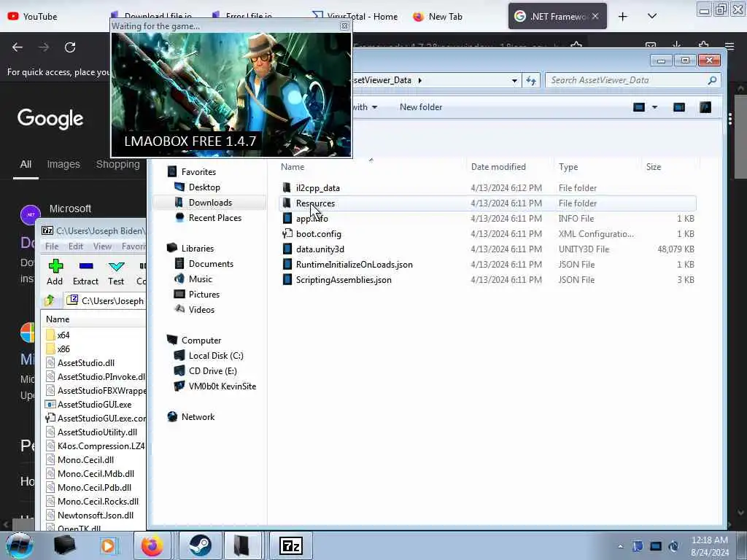The width and height of the screenshot is (747, 560).
Task: List all browser tabs dropdown
Action: [x=652, y=17]
